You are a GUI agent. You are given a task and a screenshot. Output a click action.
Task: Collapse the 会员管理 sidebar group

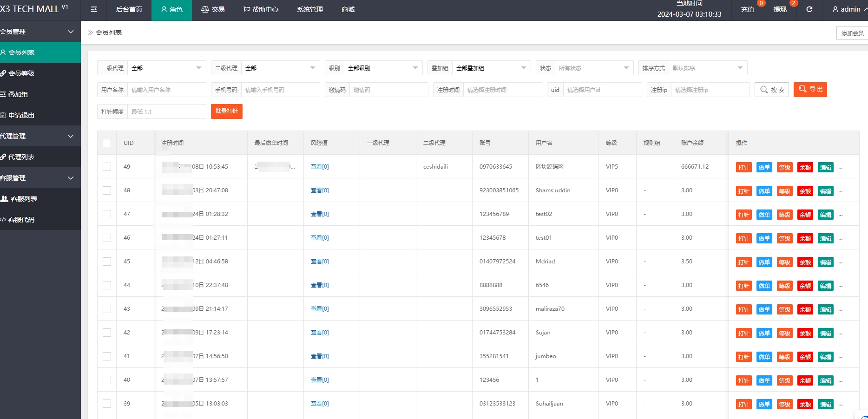(40, 32)
